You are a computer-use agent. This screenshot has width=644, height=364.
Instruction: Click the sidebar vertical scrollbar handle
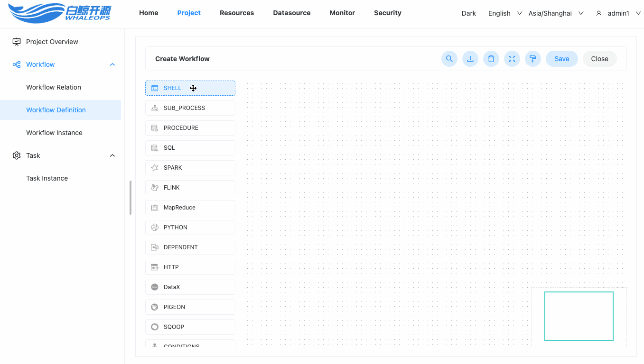131,198
